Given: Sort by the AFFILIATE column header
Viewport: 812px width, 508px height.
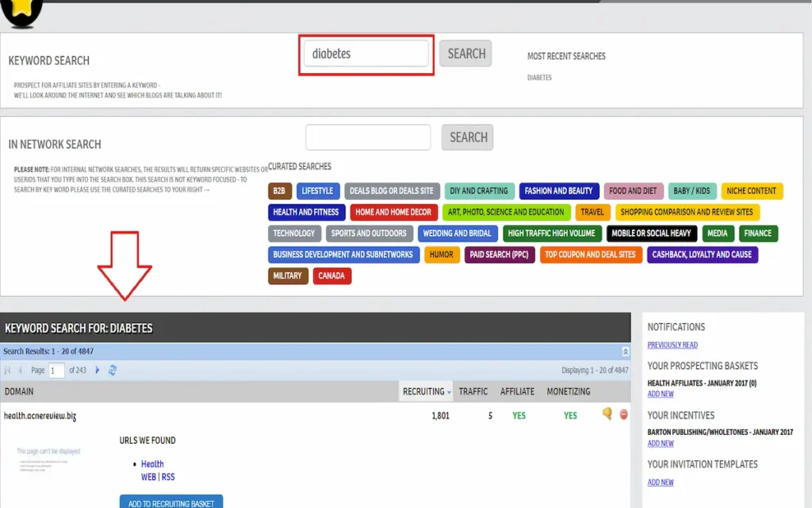Looking at the screenshot, I should click(517, 391).
